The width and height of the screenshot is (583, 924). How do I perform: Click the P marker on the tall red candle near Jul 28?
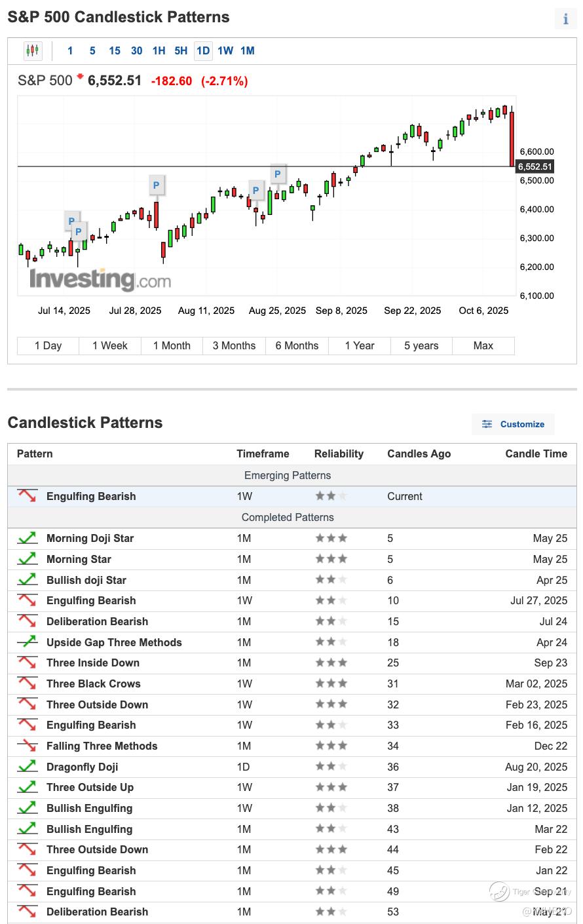pos(156,185)
